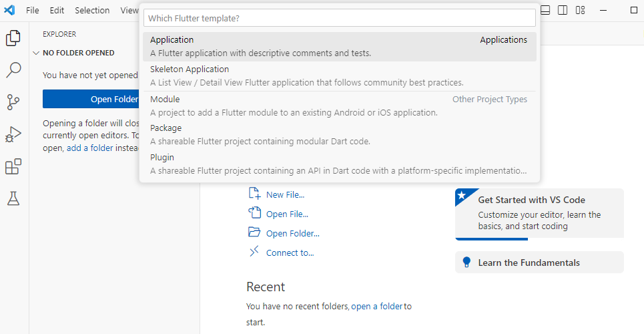Viewport: 644px width, 334px height.
Task: Click the Open Folder icon in Start list
Action: point(254,232)
